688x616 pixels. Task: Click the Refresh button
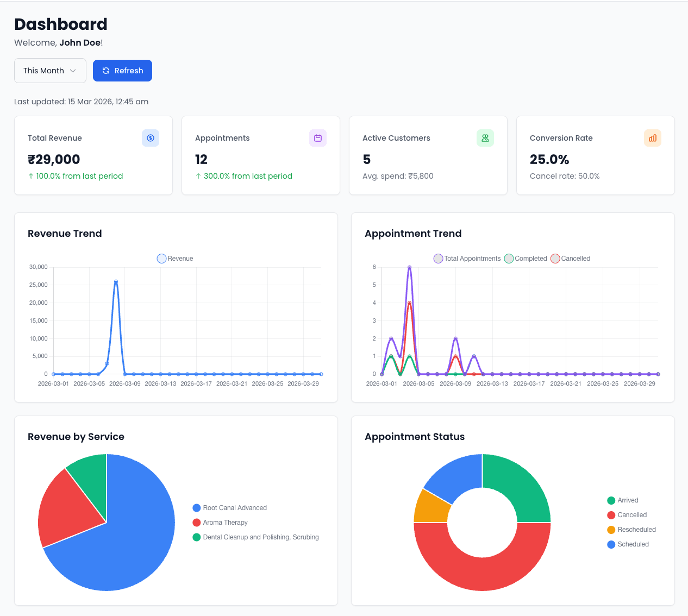coord(122,71)
